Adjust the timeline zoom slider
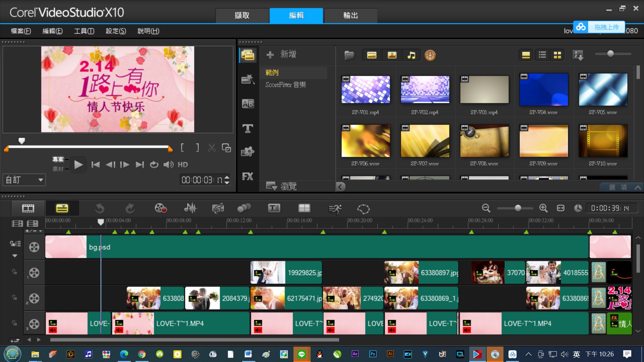 518,208
